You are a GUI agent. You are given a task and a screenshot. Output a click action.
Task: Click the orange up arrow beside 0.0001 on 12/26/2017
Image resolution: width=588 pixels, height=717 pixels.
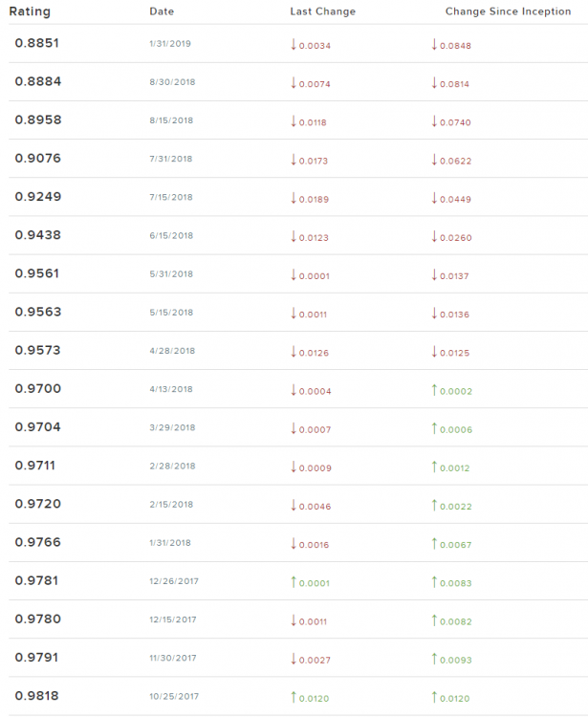click(294, 582)
